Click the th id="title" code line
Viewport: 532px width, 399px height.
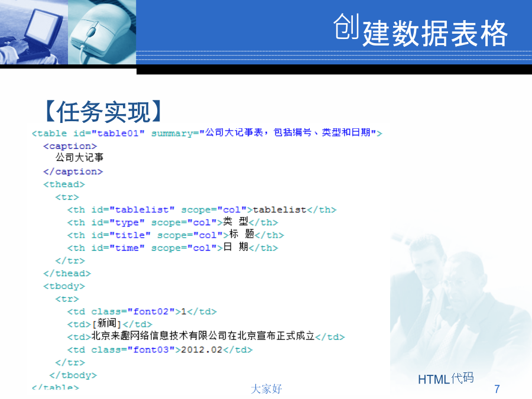point(176,235)
